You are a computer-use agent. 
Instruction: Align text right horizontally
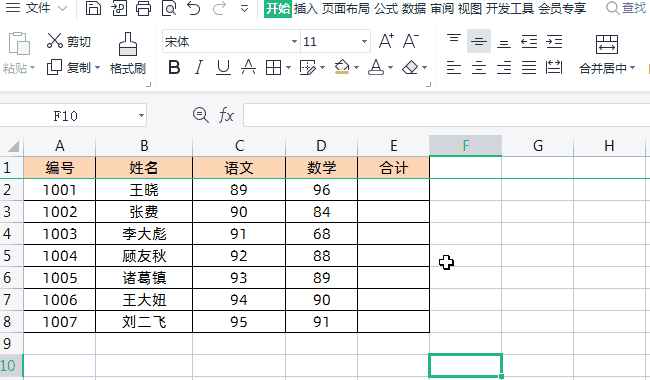coord(504,67)
